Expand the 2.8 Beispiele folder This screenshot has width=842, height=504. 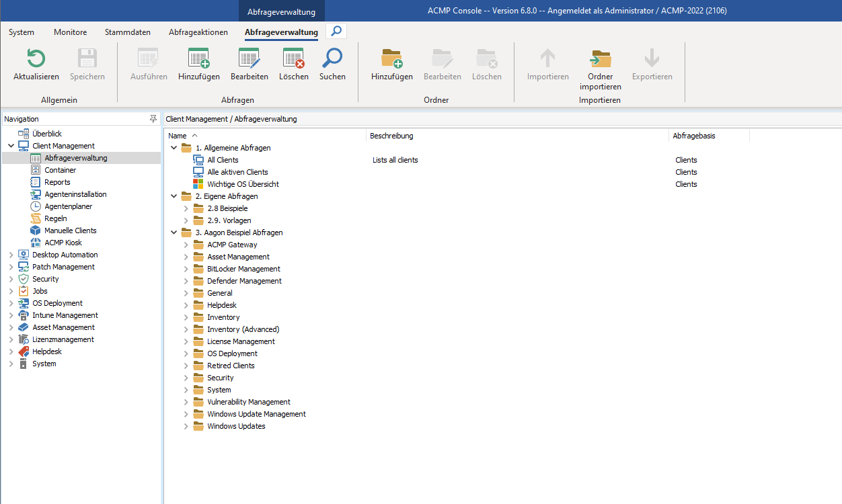tap(186, 208)
